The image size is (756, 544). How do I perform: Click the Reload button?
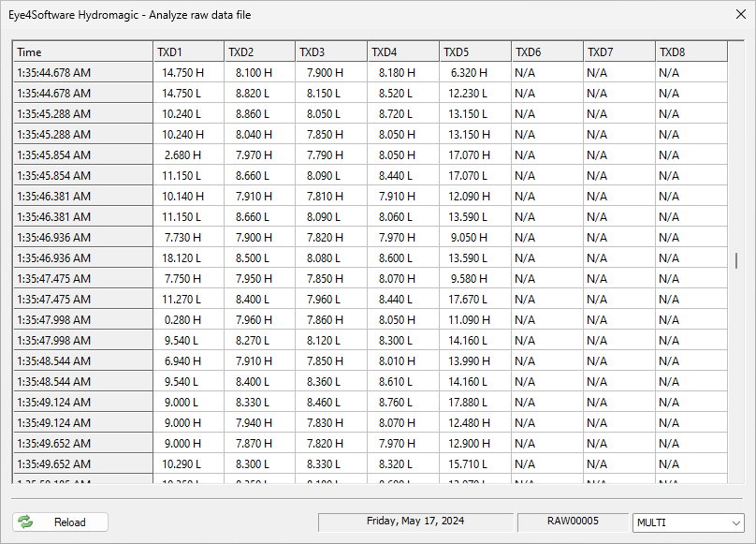click(x=60, y=522)
